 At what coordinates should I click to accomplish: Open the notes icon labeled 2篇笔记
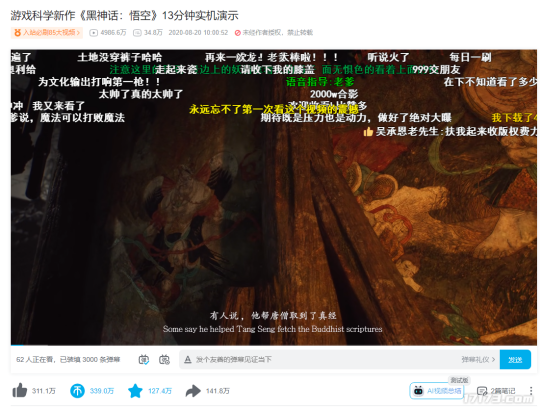(x=481, y=391)
